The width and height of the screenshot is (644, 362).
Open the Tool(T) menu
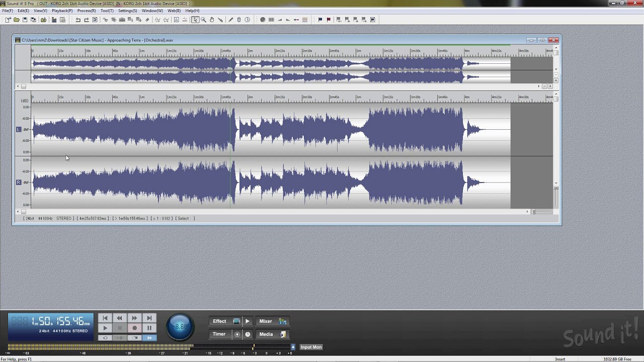(107, 11)
